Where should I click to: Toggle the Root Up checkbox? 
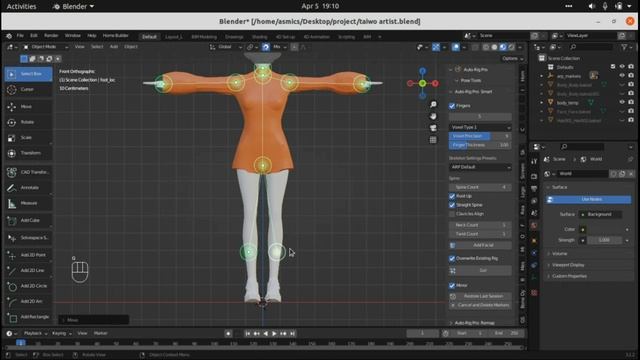(452, 196)
